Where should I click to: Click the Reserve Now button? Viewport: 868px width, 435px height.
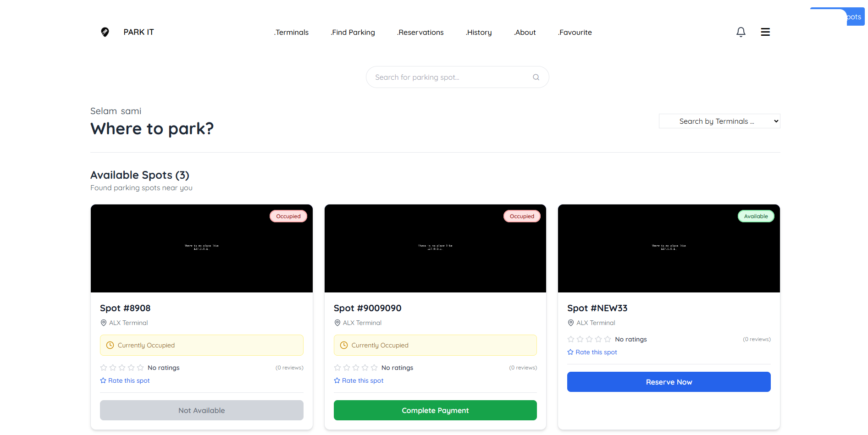click(x=669, y=382)
